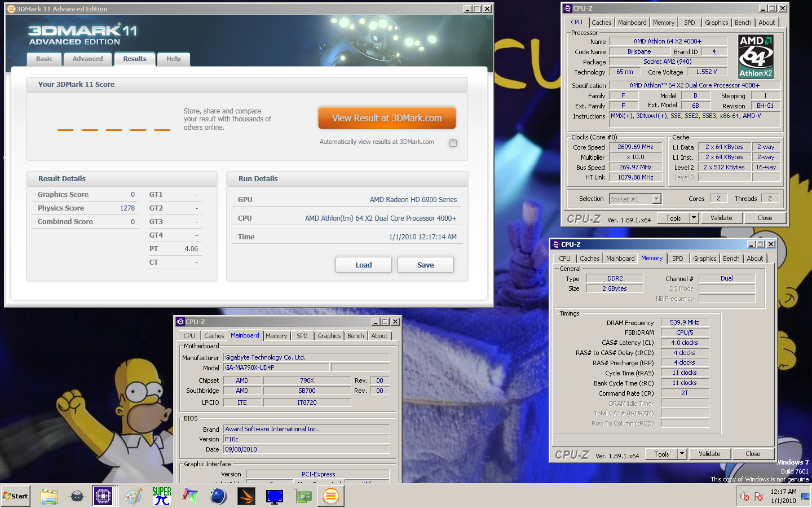
Task: Click the chipset value 790X
Action: tap(307, 380)
